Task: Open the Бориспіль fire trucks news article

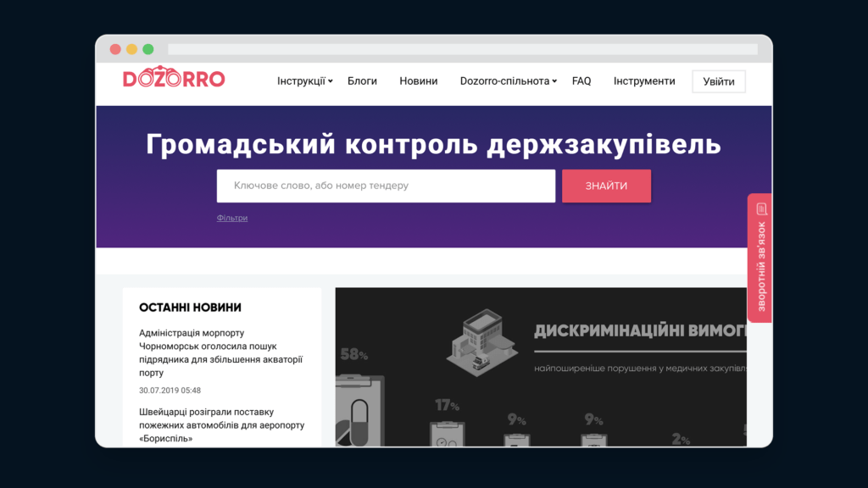Action: point(221,425)
